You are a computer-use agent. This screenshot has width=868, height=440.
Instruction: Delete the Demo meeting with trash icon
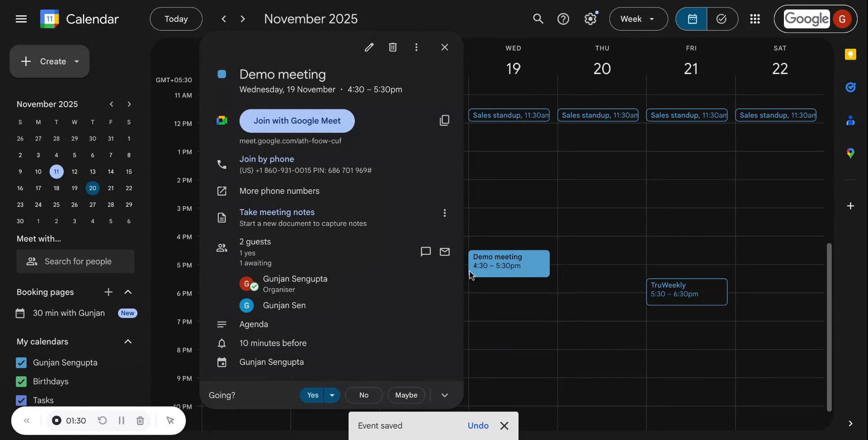point(392,47)
